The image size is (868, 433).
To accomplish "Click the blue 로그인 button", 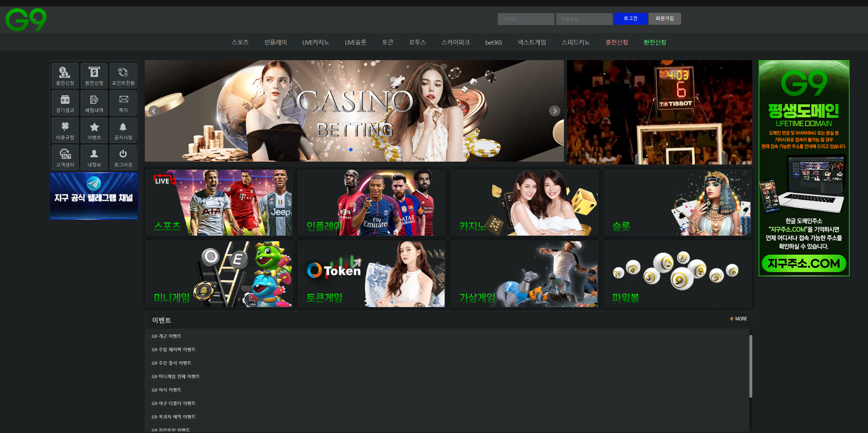I will click(630, 19).
